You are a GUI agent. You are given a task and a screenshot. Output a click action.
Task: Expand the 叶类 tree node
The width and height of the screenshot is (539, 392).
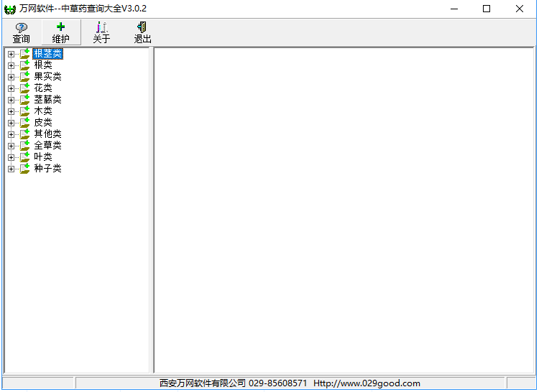(11, 157)
